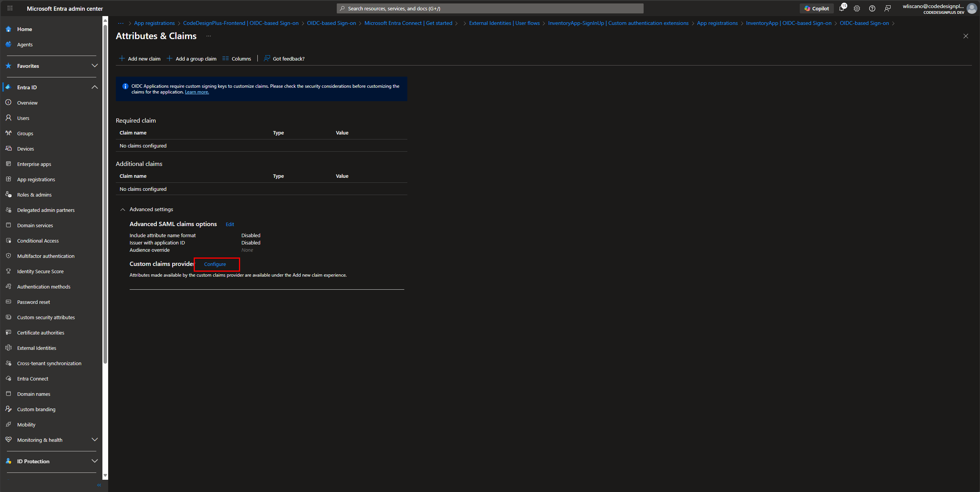Open portal settings gear

(x=857, y=8)
